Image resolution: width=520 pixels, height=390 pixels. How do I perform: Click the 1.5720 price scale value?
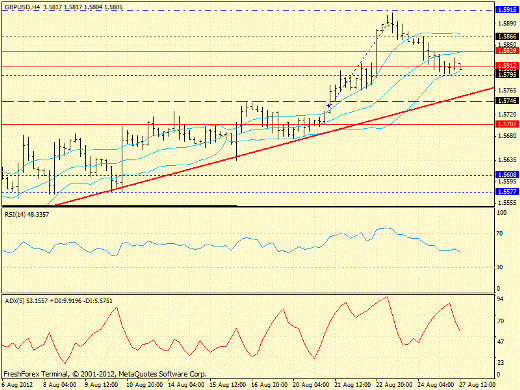(x=507, y=114)
